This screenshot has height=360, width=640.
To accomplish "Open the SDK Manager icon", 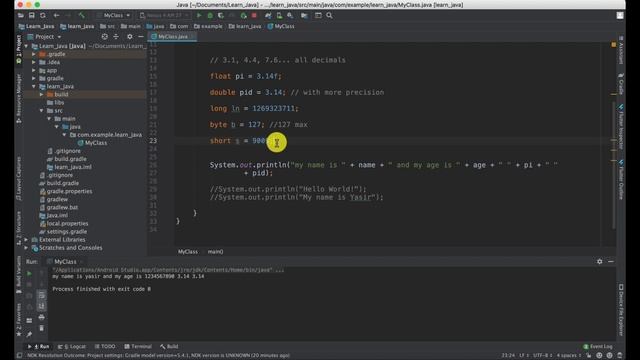I will point(290,16).
